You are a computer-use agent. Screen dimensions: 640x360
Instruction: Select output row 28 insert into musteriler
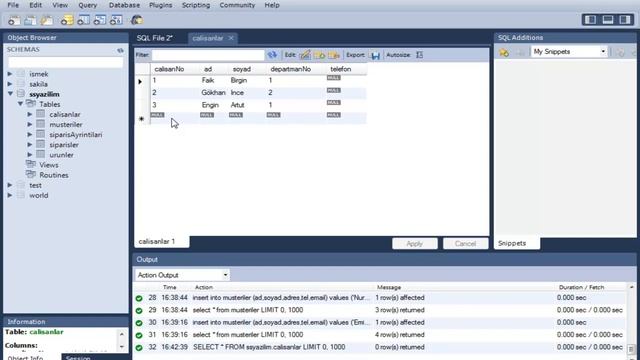[380, 298]
